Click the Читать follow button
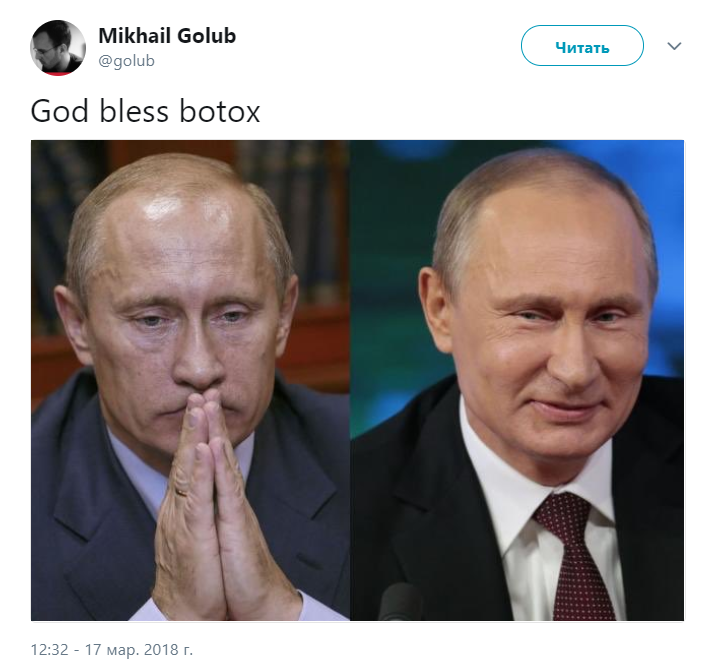 tap(582, 46)
